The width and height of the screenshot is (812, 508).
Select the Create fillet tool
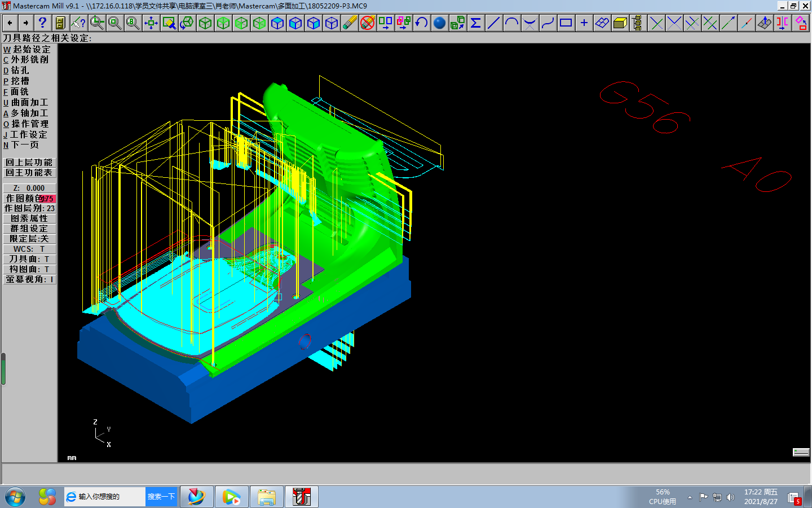pyautogui.click(x=530, y=23)
